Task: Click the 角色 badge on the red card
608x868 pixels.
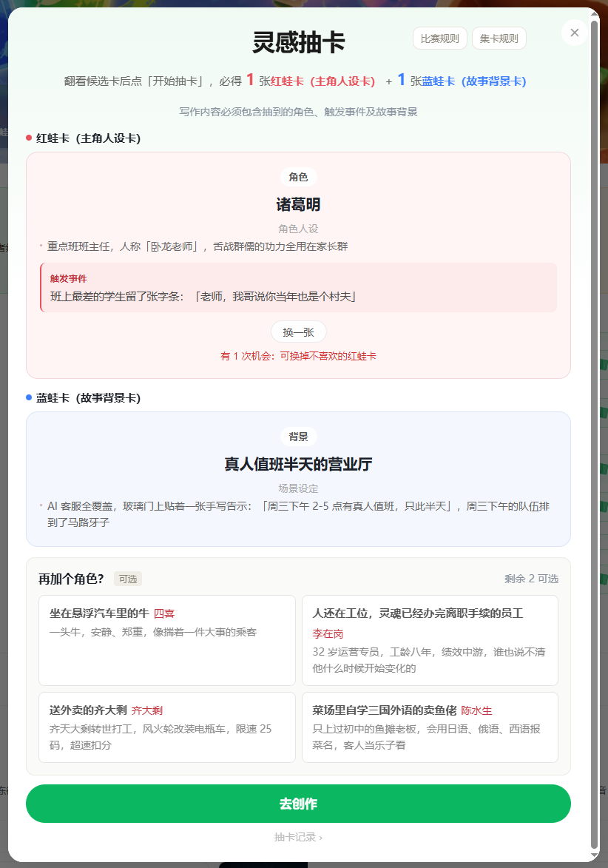Action: pyautogui.click(x=298, y=177)
